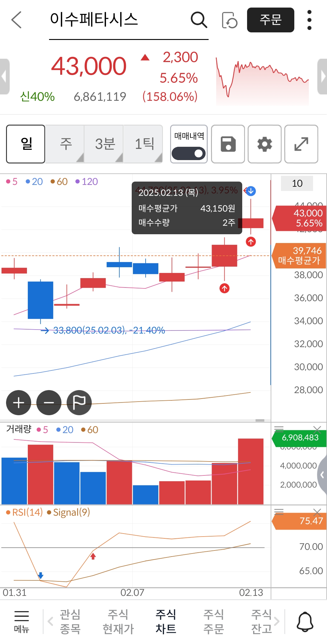Tap the 10 value box above the price axis
This screenshot has width=327, height=644.
297,183
